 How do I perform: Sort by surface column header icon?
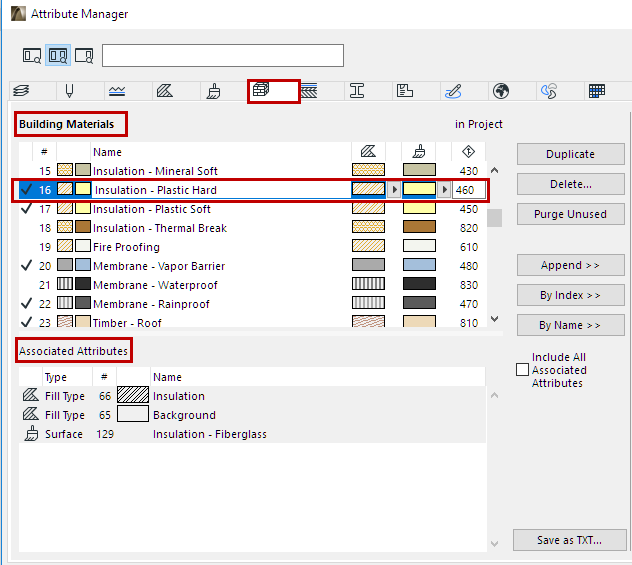tap(419, 152)
